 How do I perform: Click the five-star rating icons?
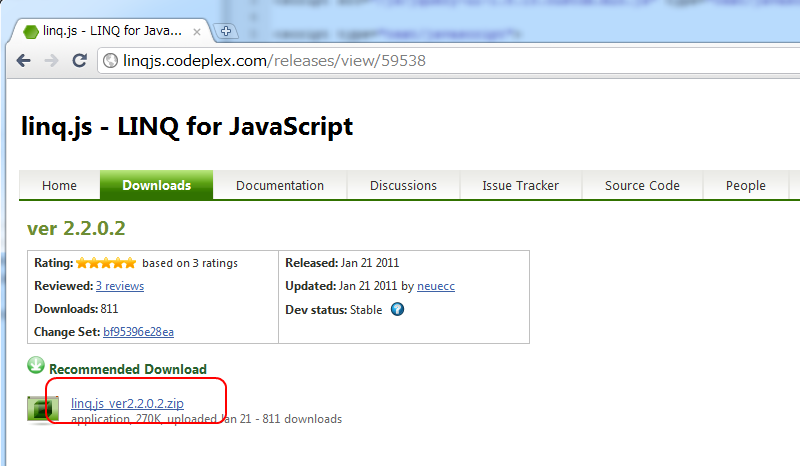click(x=106, y=263)
